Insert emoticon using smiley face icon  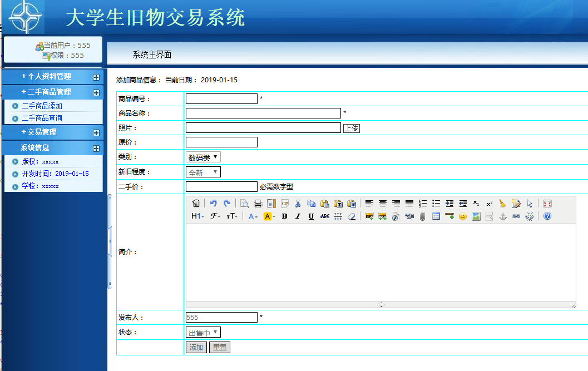(463, 216)
